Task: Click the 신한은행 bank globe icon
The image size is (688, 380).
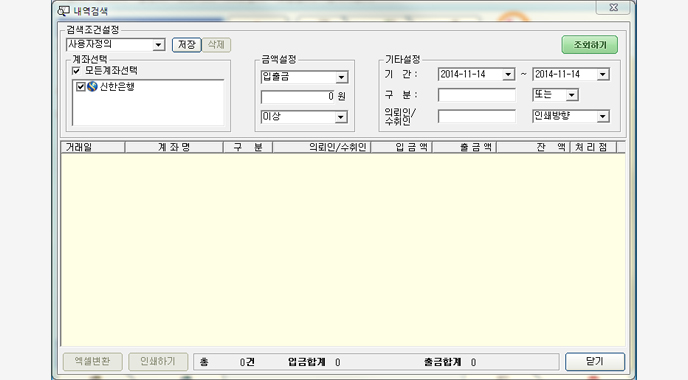Action: (x=92, y=86)
